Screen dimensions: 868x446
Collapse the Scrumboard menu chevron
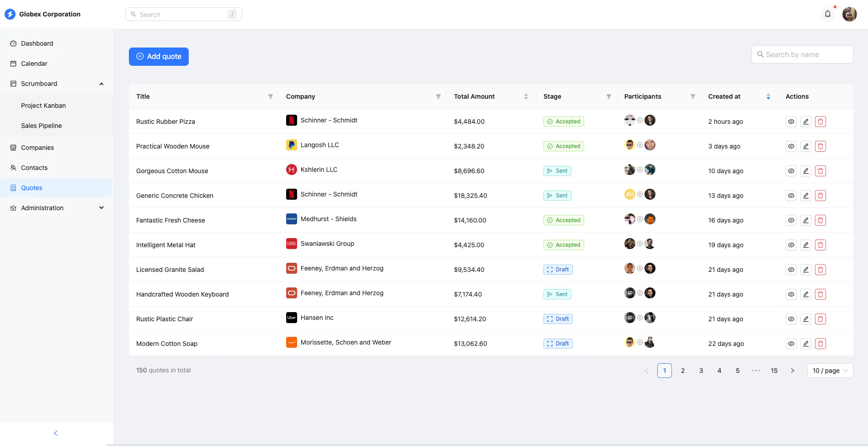point(101,84)
